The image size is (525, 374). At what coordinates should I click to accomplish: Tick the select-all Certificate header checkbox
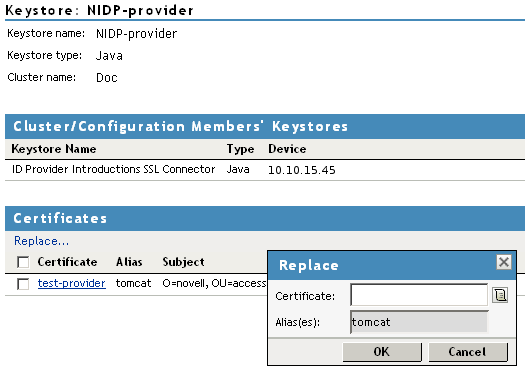click(23, 262)
